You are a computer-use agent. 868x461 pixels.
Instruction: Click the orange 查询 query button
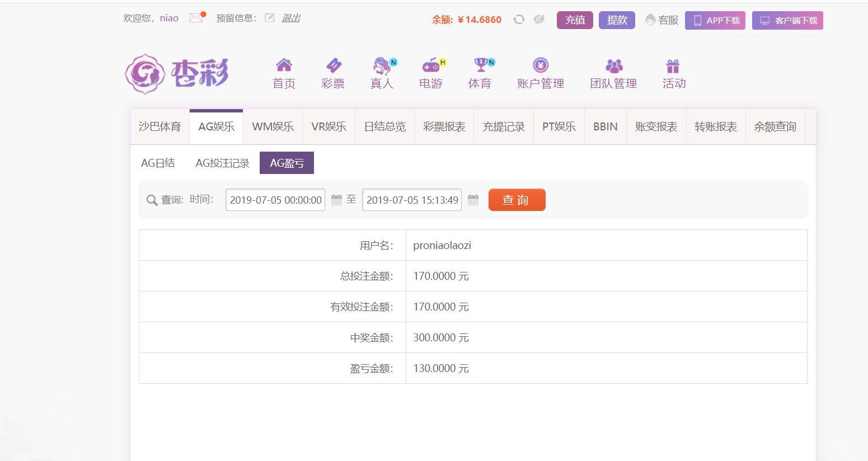point(517,200)
